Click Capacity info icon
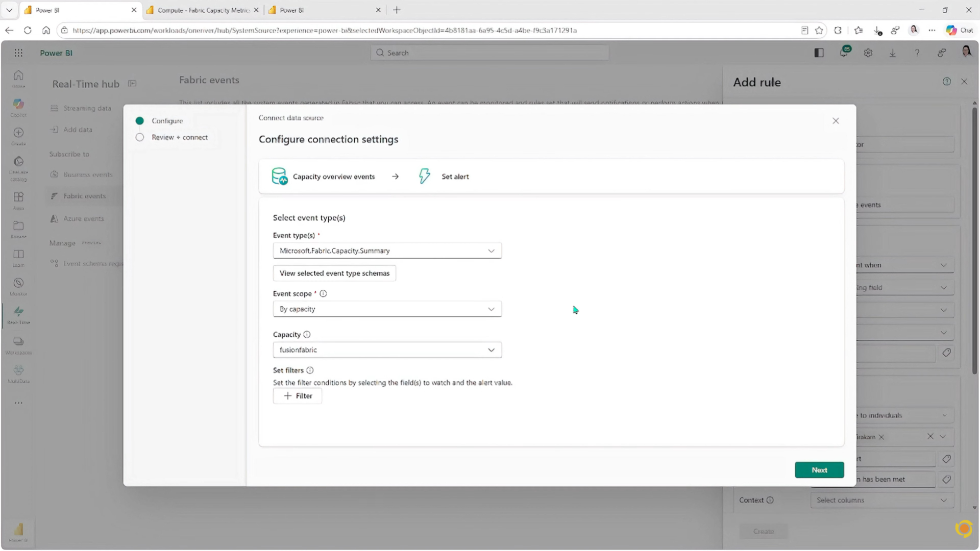Image resolution: width=980 pixels, height=551 pixels. point(307,335)
